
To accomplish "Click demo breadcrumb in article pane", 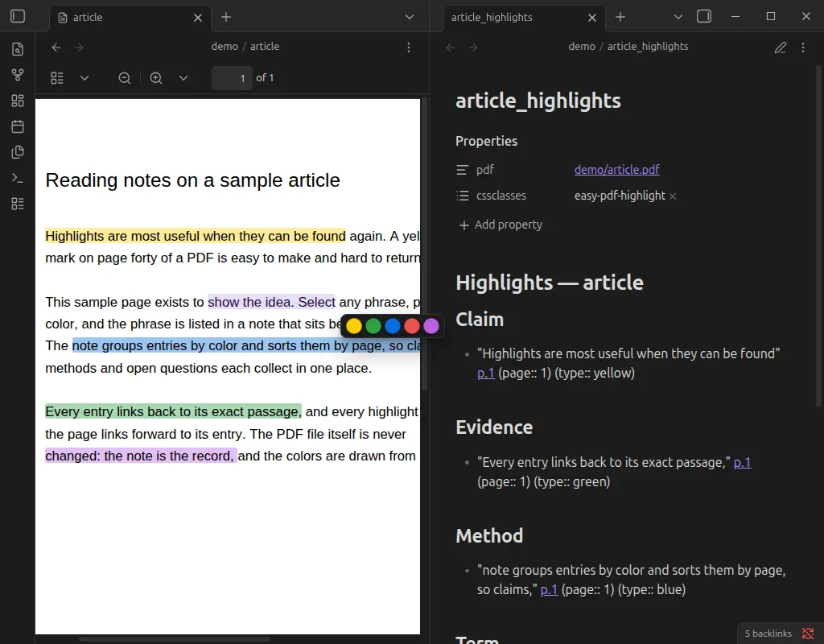I will [225, 46].
